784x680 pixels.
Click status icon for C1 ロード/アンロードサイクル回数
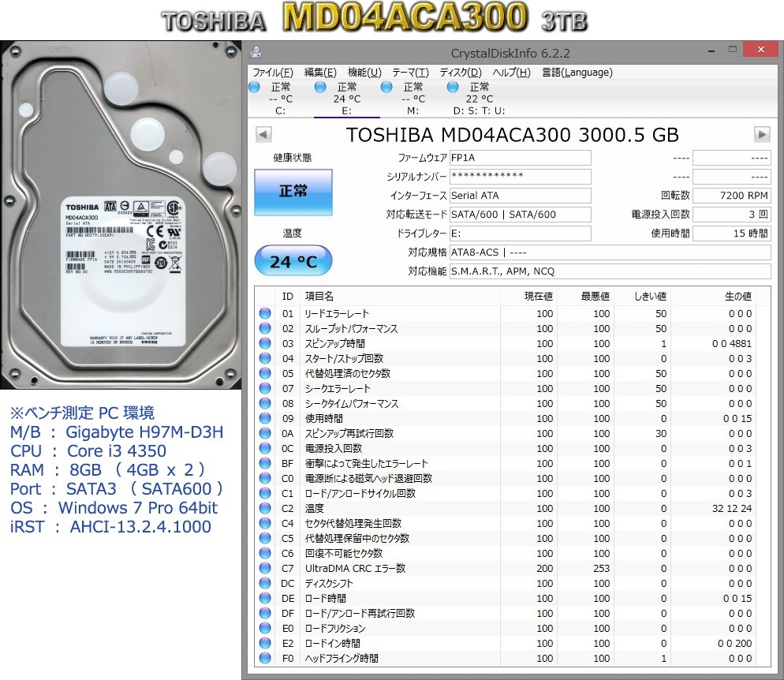[265, 494]
